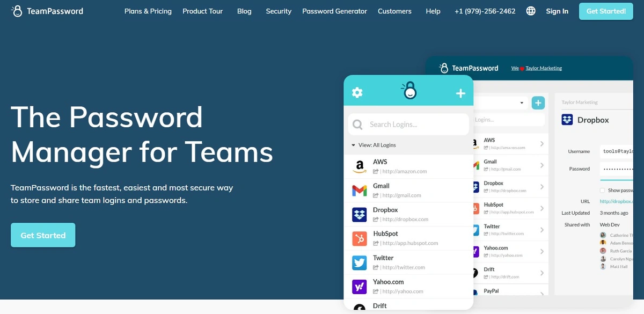The height and width of the screenshot is (314, 644).
Task: Open the Password Generator page
Action: (335, 11)
